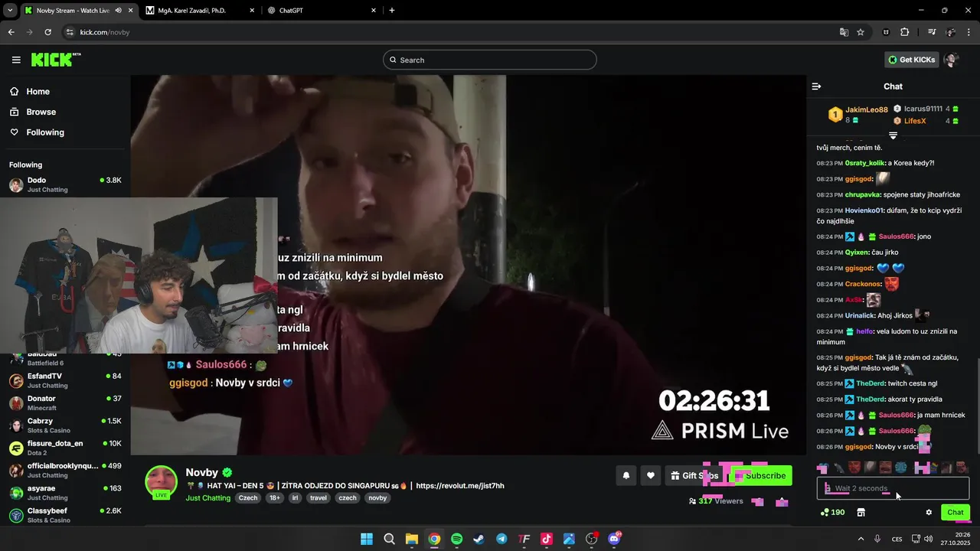The image size is (980, 551).
Task: Open EsfandTV channel in Following
Action: click(x=65, y=380)
